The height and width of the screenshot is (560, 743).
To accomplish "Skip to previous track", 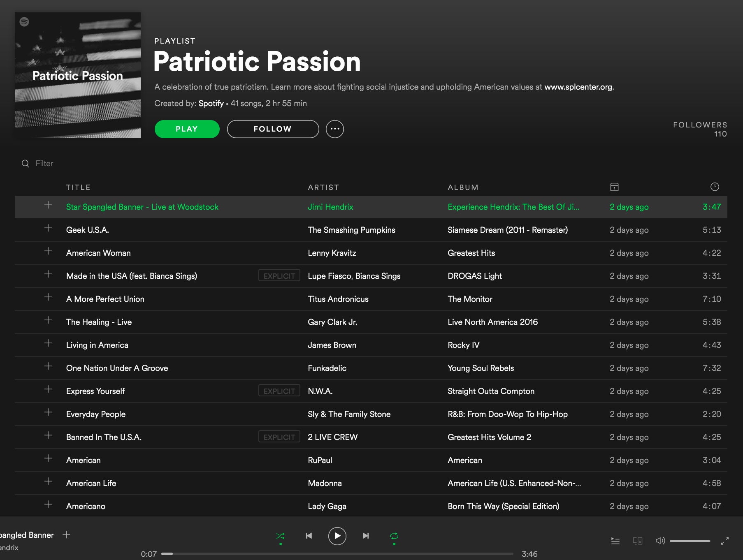I will [309, 536].
